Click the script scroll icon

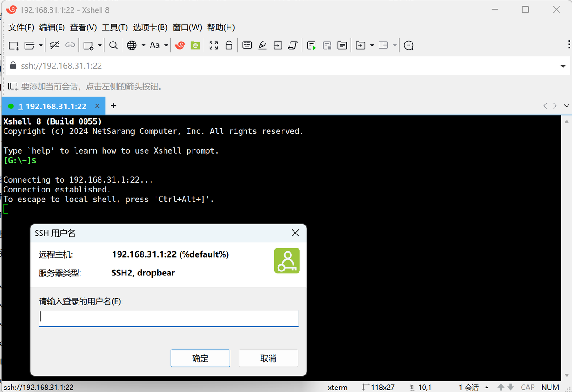coord(293,45)
